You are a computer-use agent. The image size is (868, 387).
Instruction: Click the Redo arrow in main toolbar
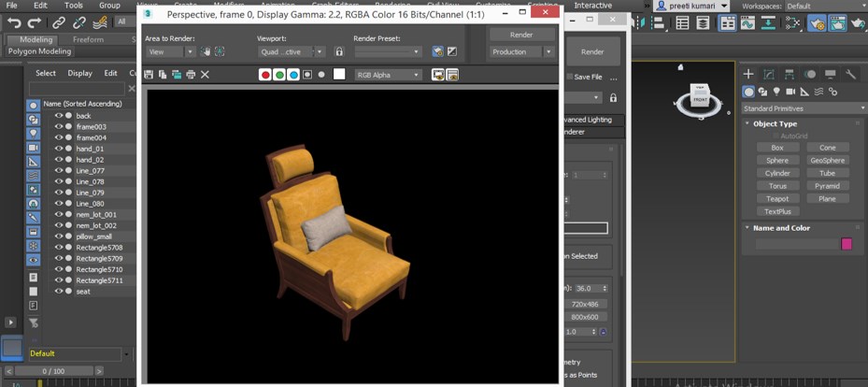point(35,22)
